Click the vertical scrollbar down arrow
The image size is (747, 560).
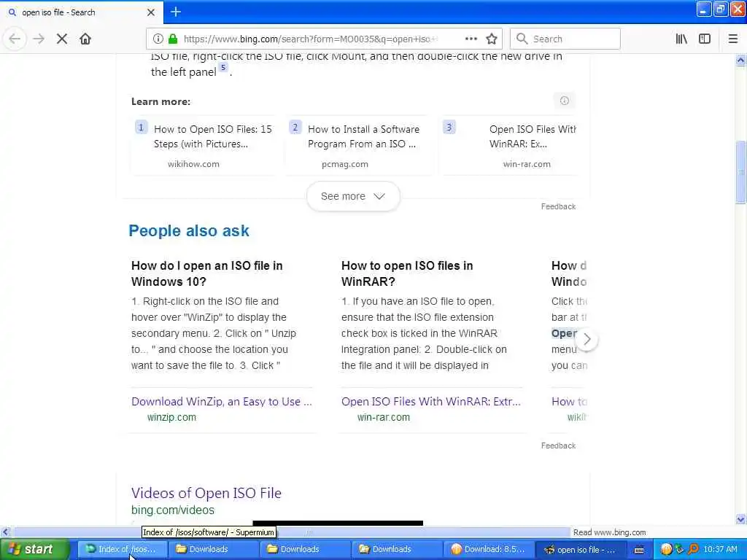pyautogui.click(x=741, y=519)
